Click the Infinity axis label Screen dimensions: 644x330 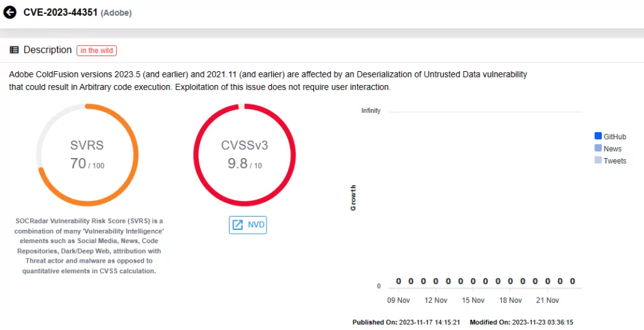tap(371, 111)
